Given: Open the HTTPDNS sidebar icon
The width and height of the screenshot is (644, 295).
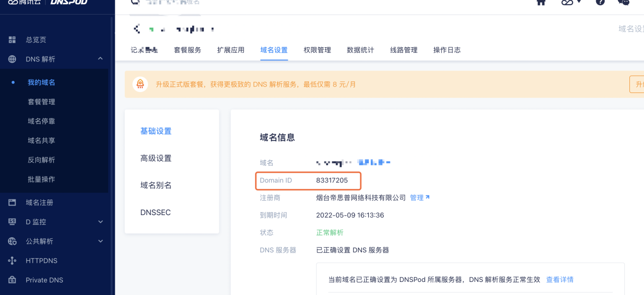Looking at the screenshot, I should 12,260.
